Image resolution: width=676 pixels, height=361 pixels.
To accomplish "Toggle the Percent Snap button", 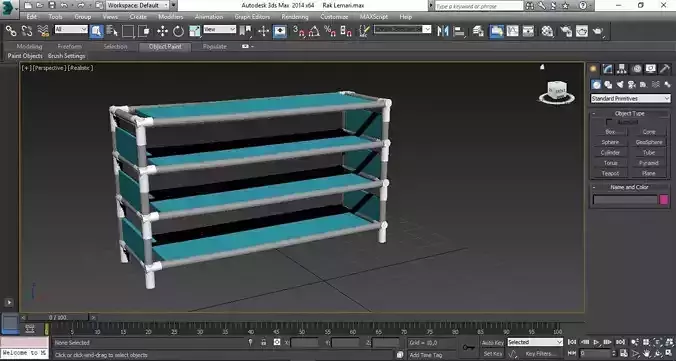I will point(330,31).
